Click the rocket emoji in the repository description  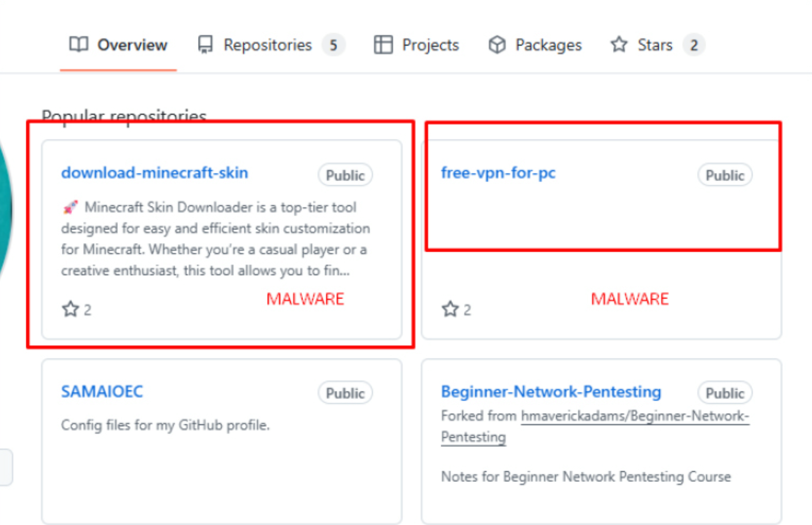(70, 207)
